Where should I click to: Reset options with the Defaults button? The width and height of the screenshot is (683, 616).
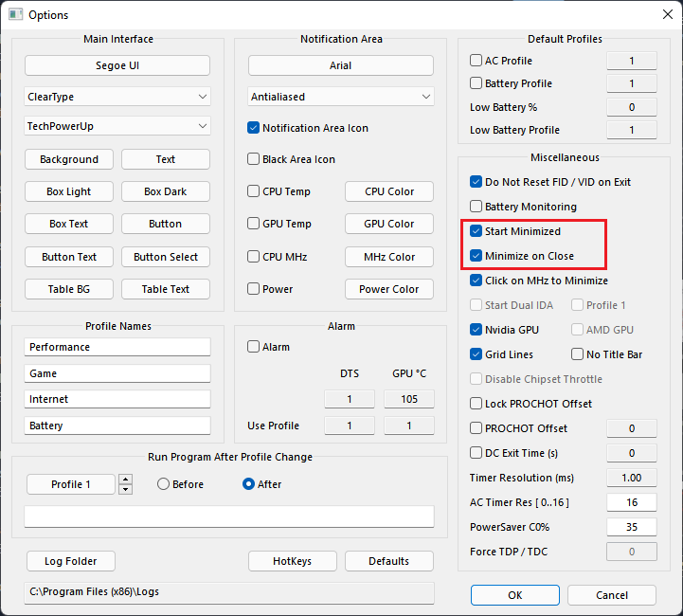389,561
